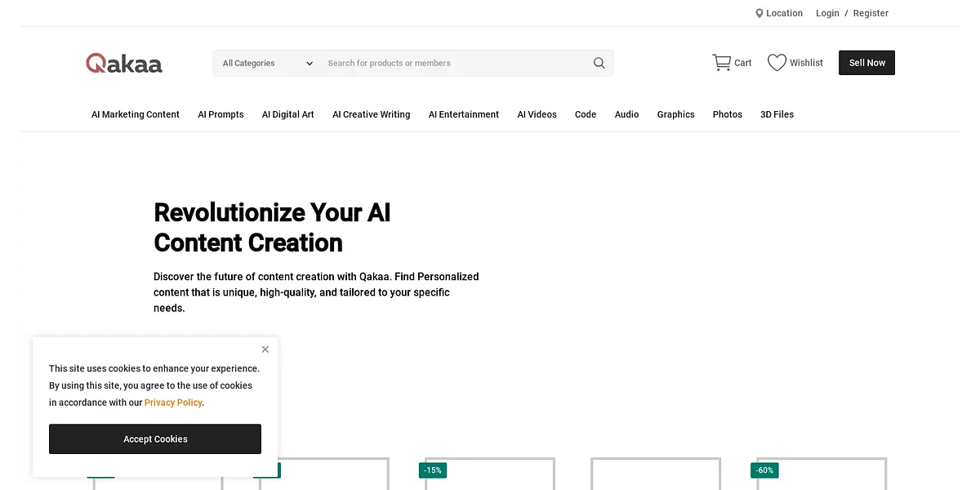Open the AI Creative Writing menu
The image size is (980, 490).
pyautogui.click(x=372, y=114)
